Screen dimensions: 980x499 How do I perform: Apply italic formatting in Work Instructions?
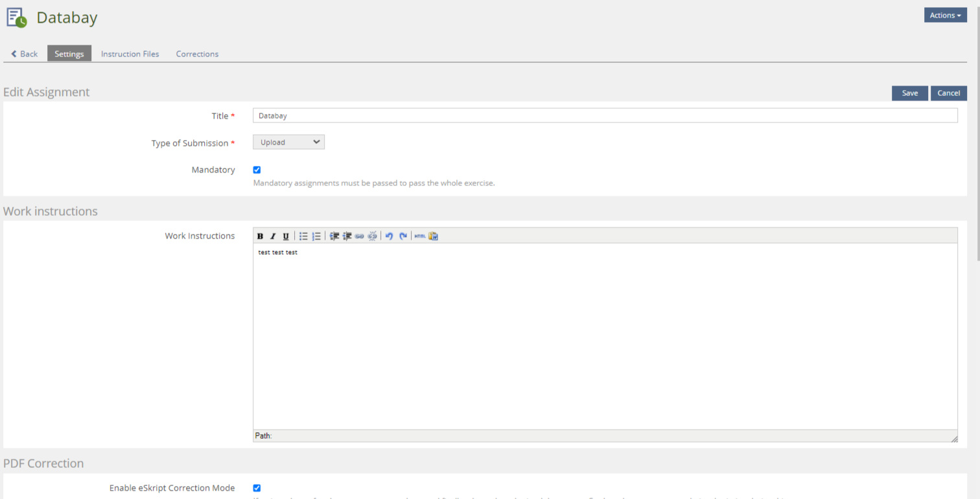coord(273,237)
